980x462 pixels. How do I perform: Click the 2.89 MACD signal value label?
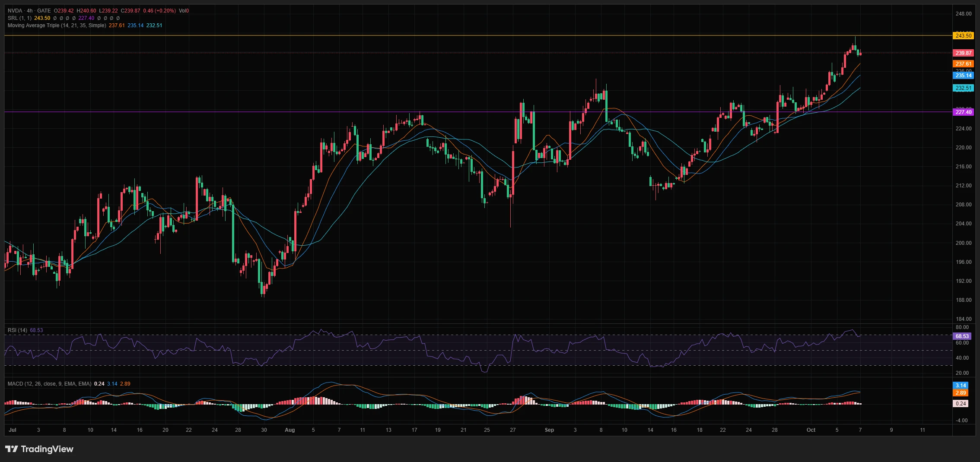(961, 393)
